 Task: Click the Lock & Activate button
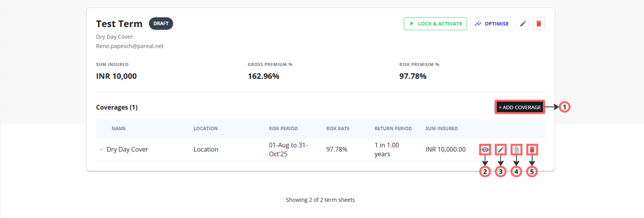(435, 24)
